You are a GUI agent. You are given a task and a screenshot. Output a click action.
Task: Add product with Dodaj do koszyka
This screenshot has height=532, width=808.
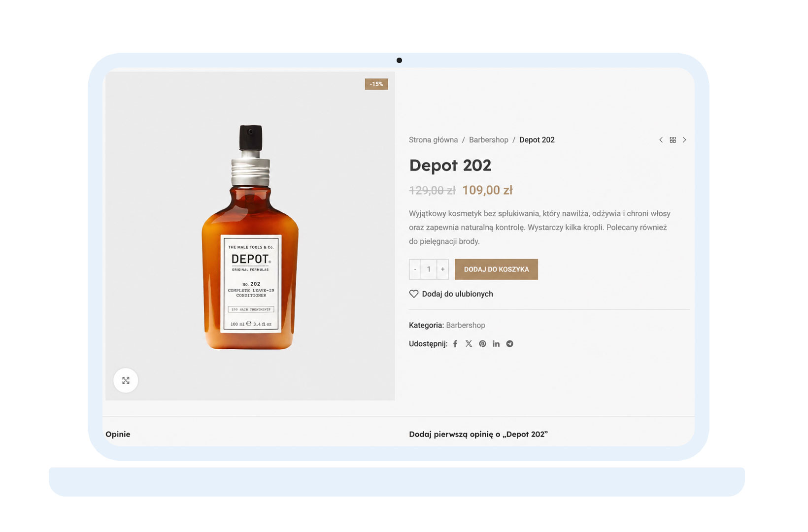click(496, 269)
